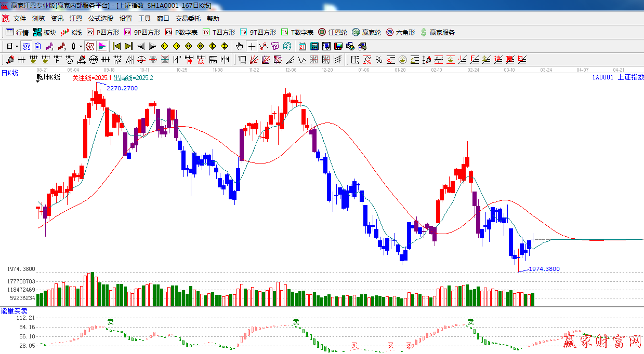Open the candlestick style dropdown arrow

point(81,46)
